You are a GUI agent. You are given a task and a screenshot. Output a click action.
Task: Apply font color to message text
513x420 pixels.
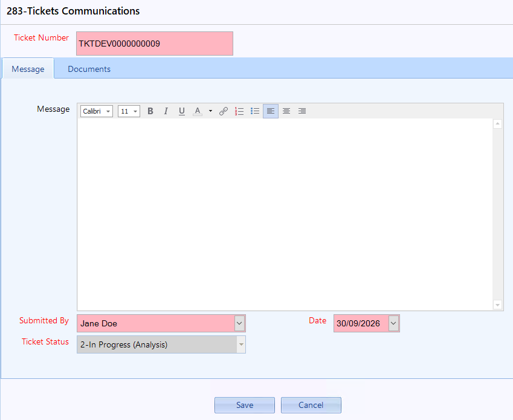point(198,111)
